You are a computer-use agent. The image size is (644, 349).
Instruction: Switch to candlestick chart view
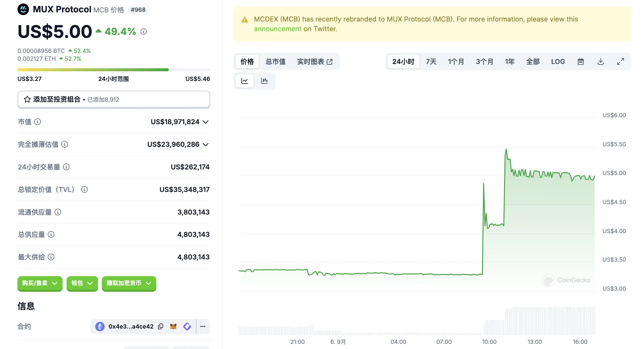pyautogui.click(x=264, y=81)
